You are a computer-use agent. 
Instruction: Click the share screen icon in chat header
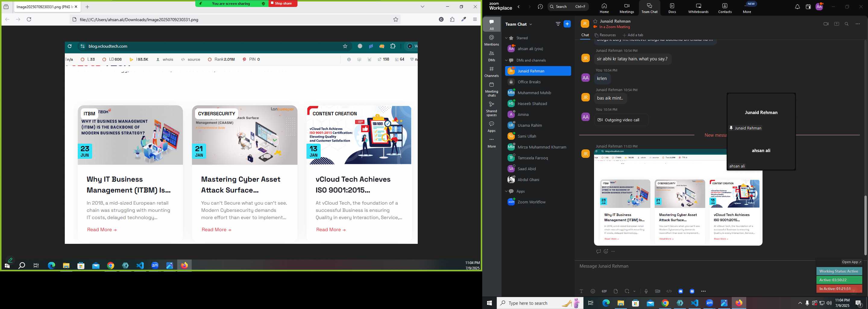tap(836, 24)
